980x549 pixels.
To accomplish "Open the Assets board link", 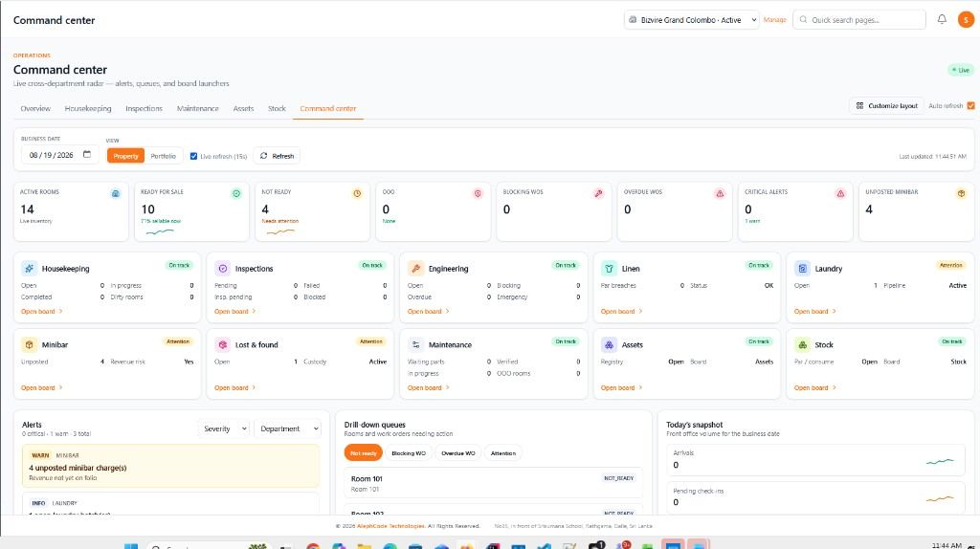I will click(621, 387).
